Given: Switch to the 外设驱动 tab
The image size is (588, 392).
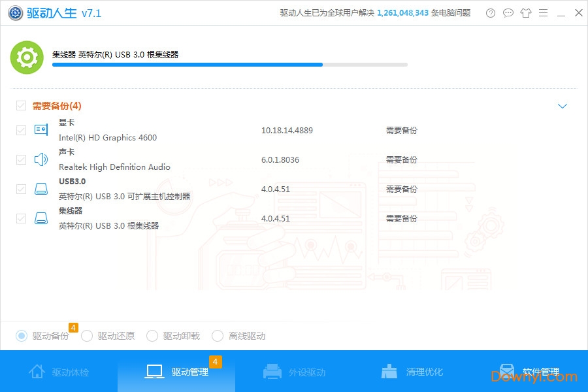Looking at the screenshot, I should click(x=294, y=372).
